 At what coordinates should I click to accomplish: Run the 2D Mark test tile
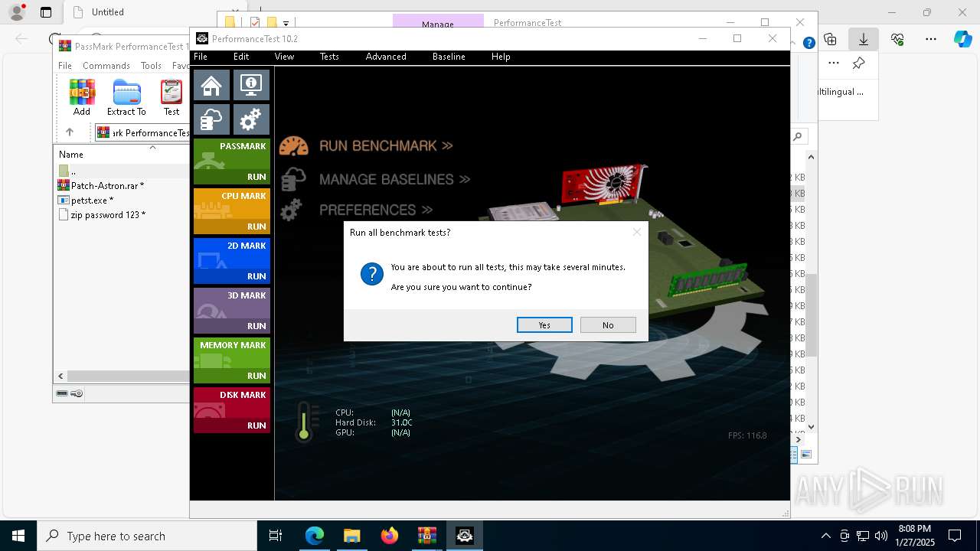(x=231, y=261)
